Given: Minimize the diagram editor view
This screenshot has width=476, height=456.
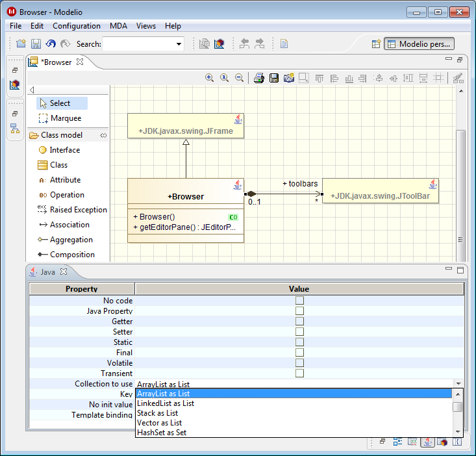Looking at the screenshot, I should coord(448,59).
